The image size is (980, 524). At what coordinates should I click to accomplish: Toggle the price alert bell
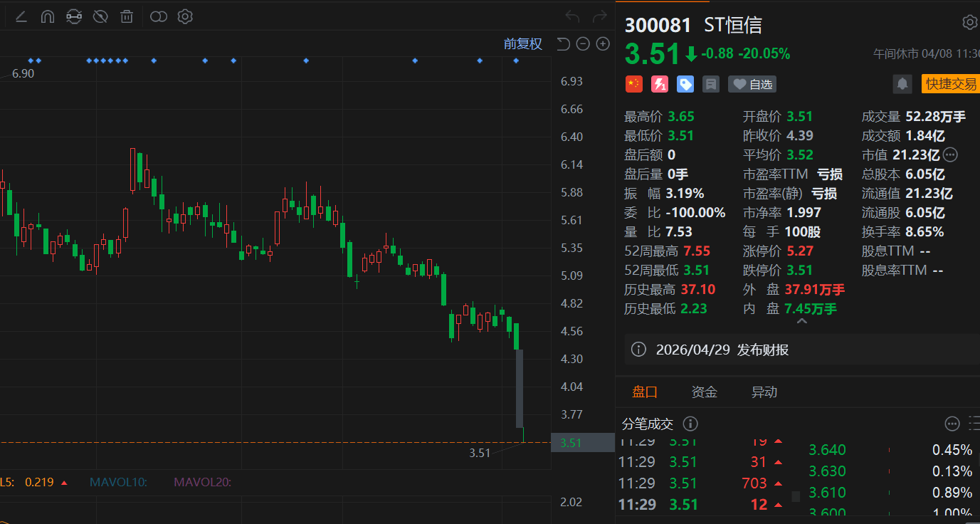[x=902, y=84]
